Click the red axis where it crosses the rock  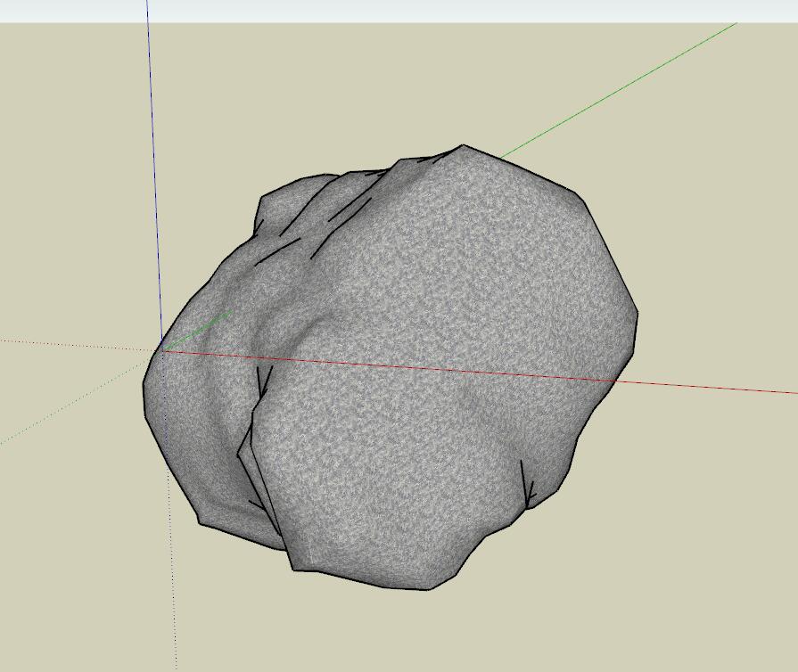401,366
